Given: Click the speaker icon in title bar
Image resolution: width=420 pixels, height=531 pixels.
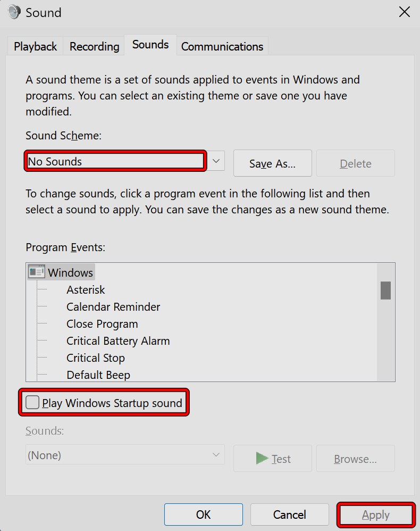Looking at the screenshot, I should pyautogui.click(x=14, y=12).
